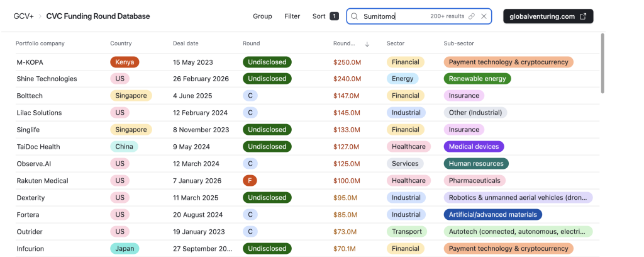Click inside the Sumitomo search field
Image resolution: width=644 pixels, height=257 pixels.
pos(393,16)
